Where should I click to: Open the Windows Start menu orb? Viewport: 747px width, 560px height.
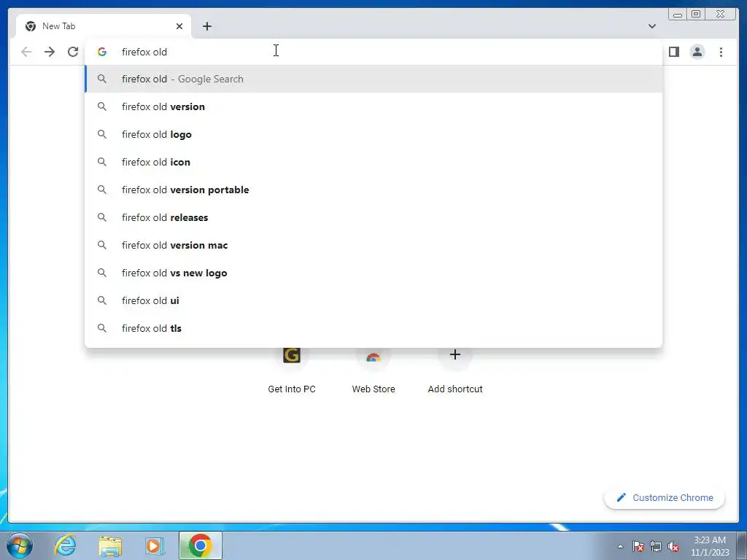pos(20,545)
